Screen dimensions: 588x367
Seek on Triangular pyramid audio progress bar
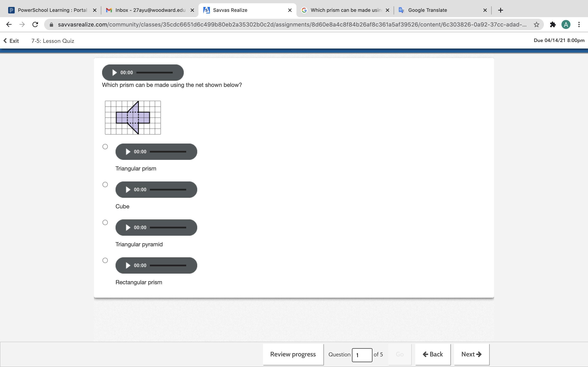(x=168, y=227)
